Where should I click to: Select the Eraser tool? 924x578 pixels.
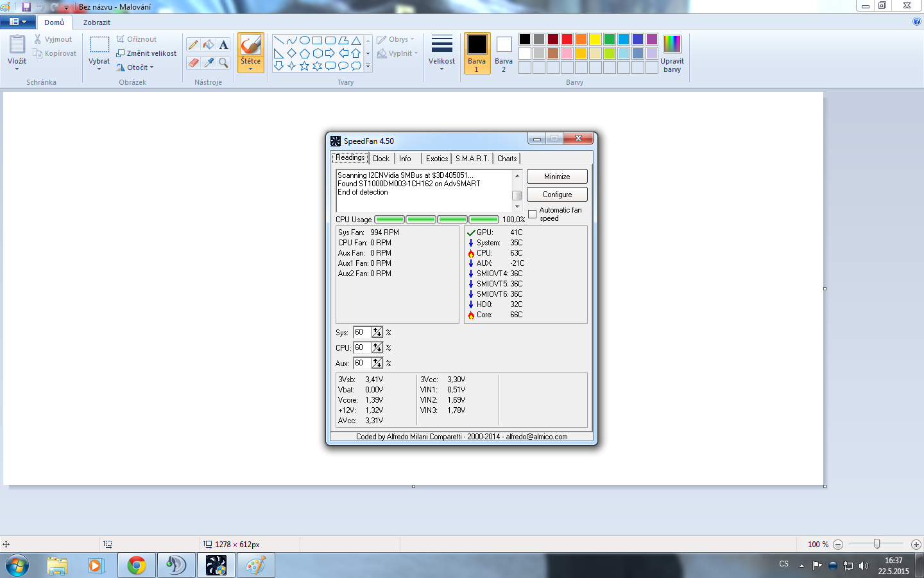point(193,62)
